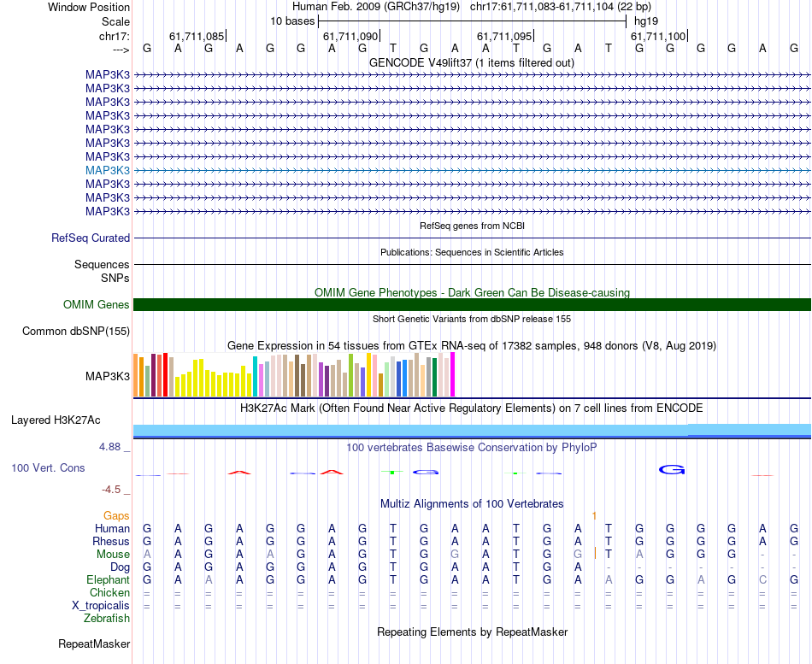Click the 61,711,095 position ruler marker

point(504,37)
